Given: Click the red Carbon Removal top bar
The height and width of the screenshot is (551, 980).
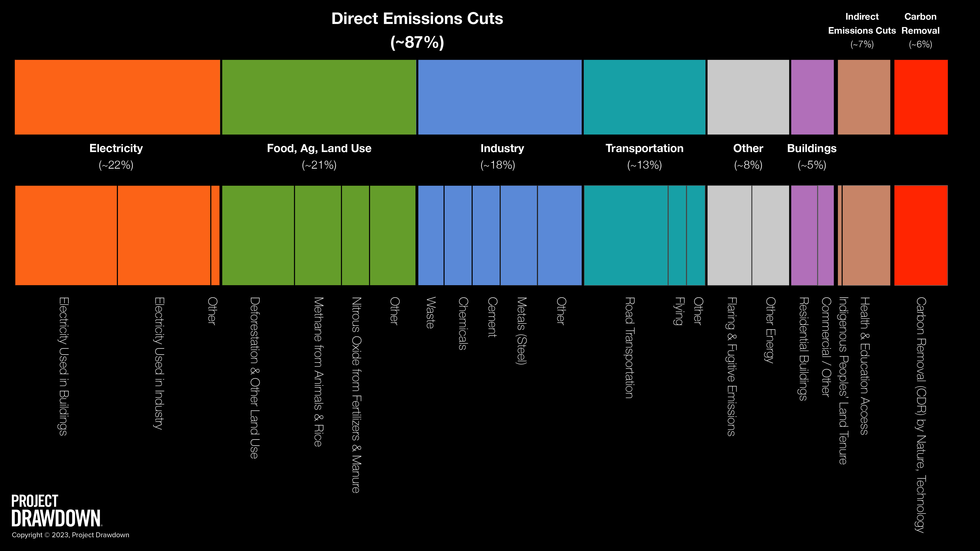Looking at the screenshot, I should point(921,97).
